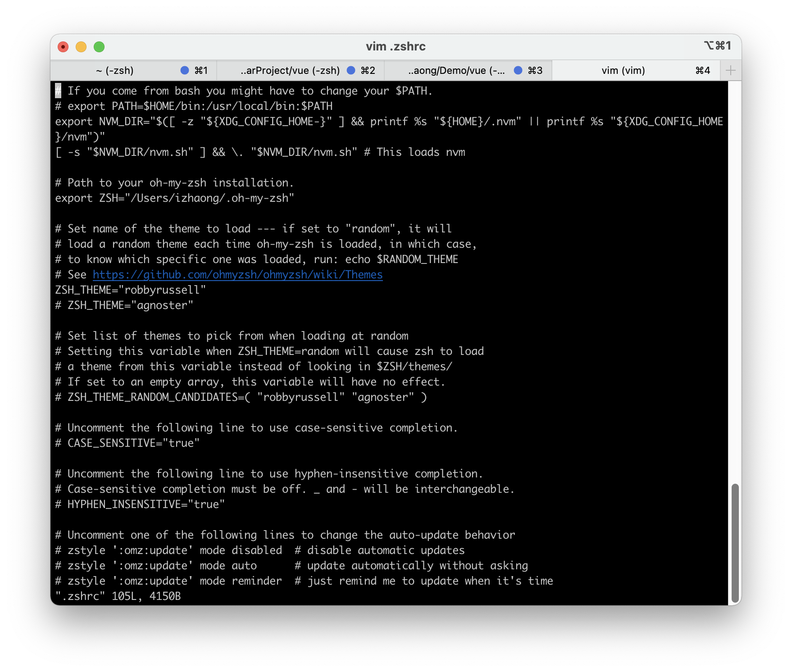Minimize the window with yellow button

coord(81,47)
